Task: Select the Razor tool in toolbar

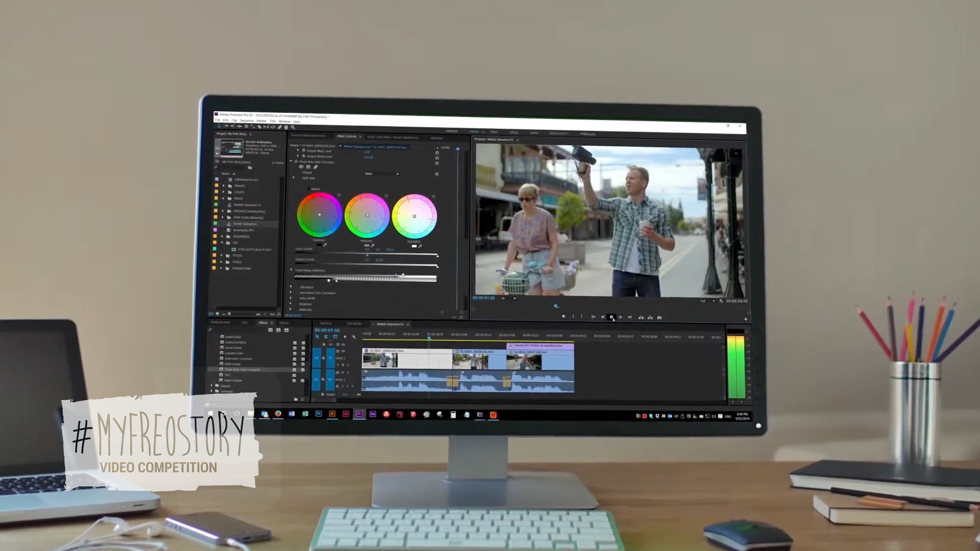Action: tap(260, 127)
